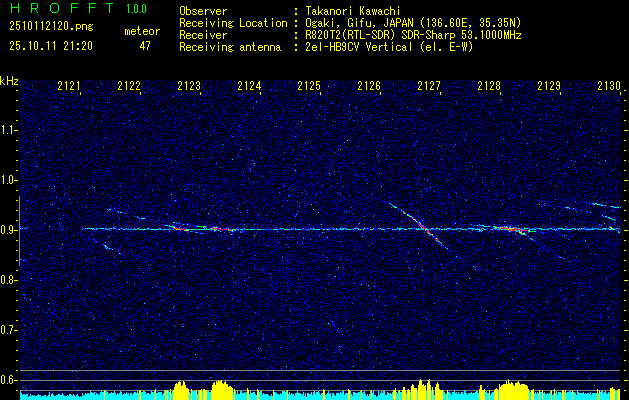Select the version number 1.0.0

click(136, 9)
